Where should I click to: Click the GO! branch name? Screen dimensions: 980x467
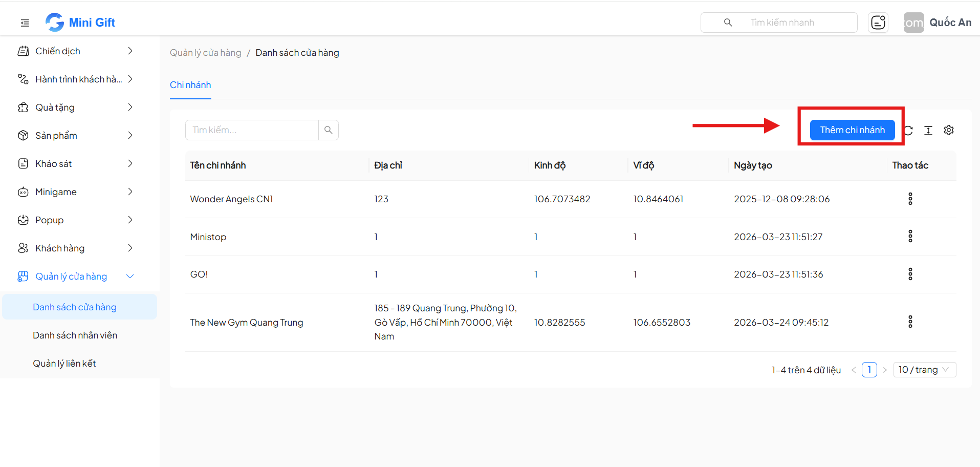tap(199, 274)
